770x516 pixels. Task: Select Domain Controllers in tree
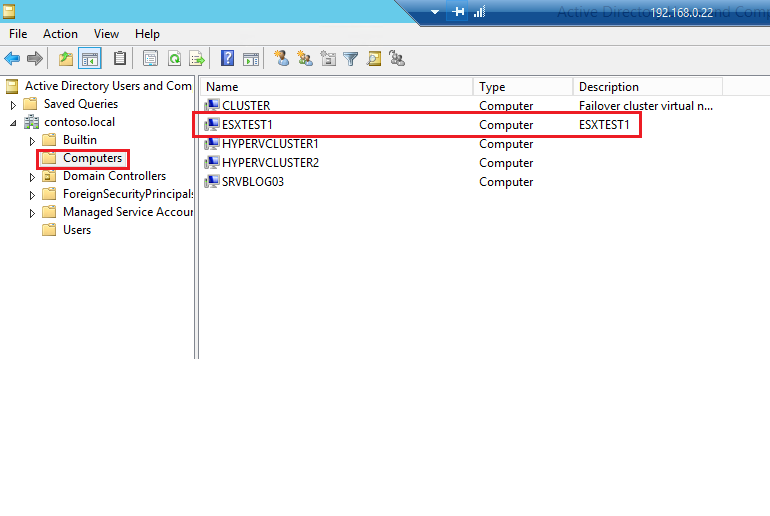click(x=114, y=176)
